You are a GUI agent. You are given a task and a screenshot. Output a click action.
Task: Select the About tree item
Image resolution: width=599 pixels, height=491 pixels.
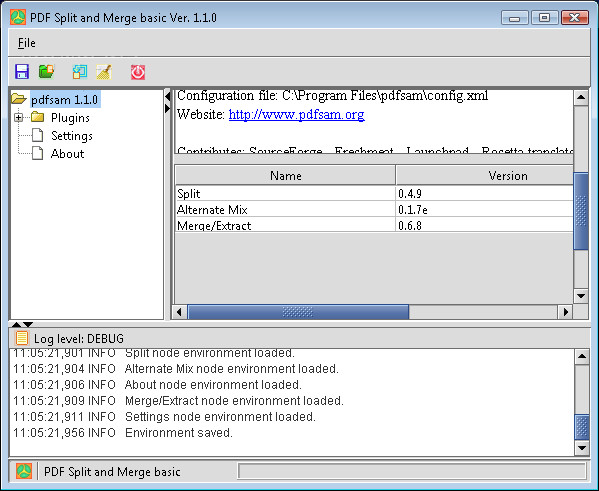tap(67, 154)
